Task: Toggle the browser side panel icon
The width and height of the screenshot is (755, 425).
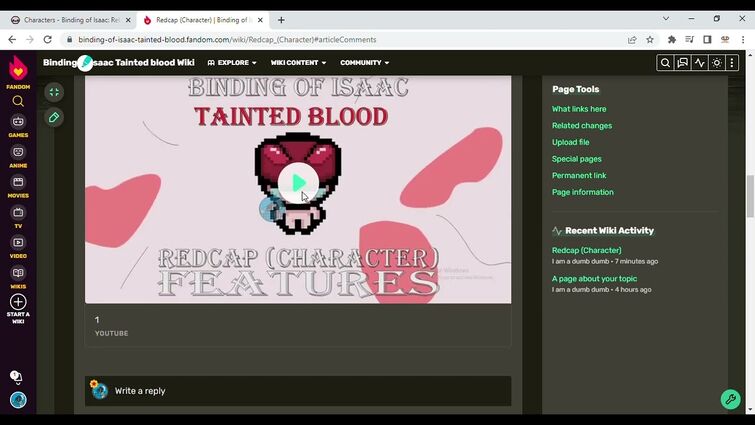Action: point(707,39)
